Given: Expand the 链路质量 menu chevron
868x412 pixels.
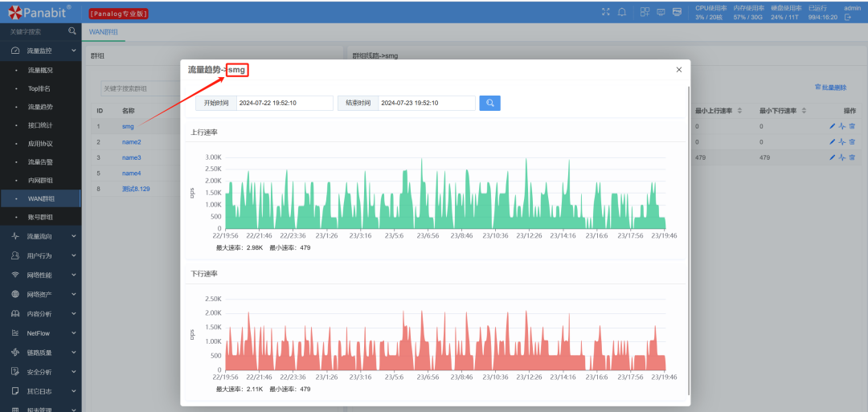Looking at the screenshot, I should [74, 353].
